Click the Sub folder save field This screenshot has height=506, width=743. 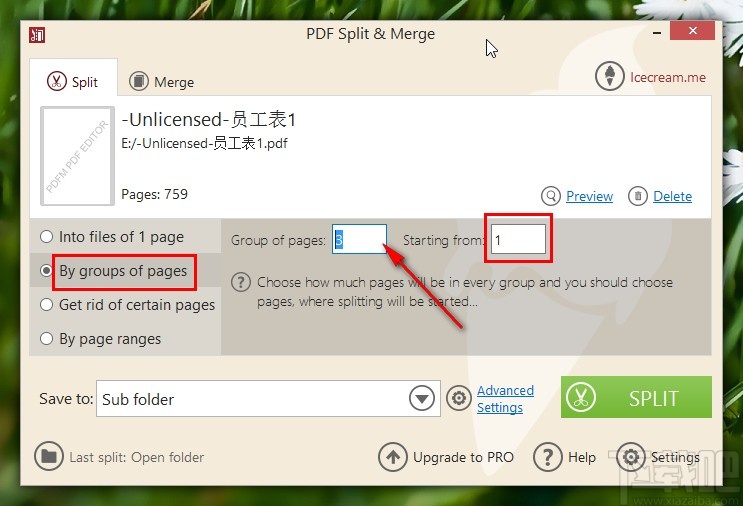268,398
